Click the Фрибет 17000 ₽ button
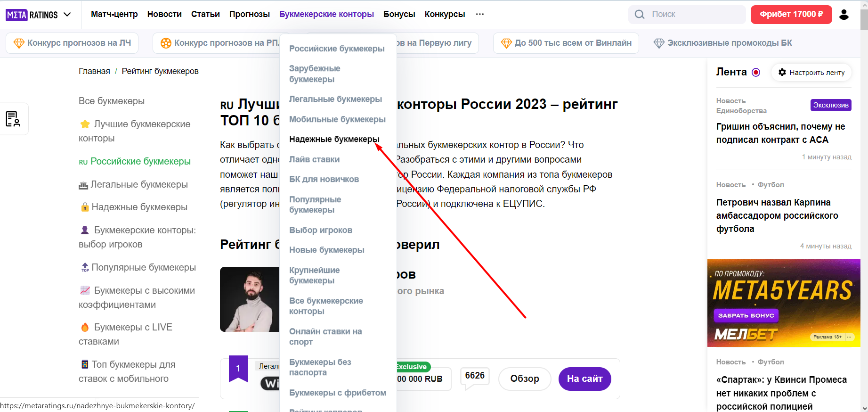The width and height of the screenshot is (868, 412). [791, 14]
